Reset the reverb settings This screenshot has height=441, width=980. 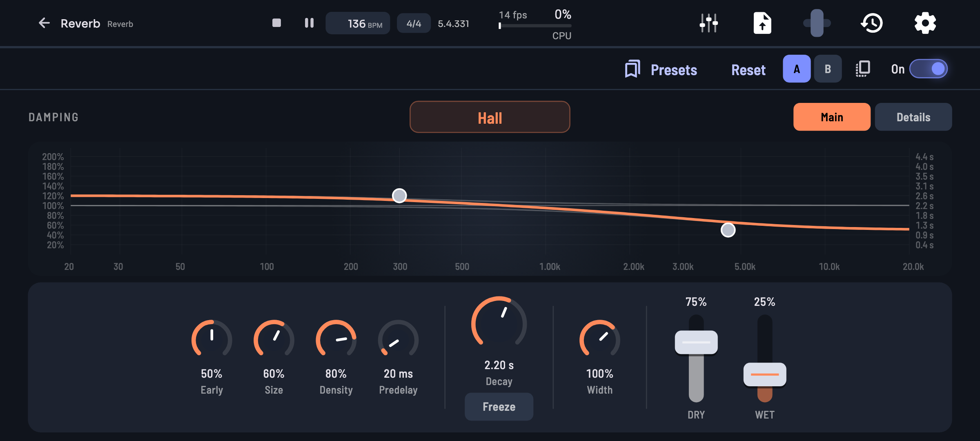748,70
